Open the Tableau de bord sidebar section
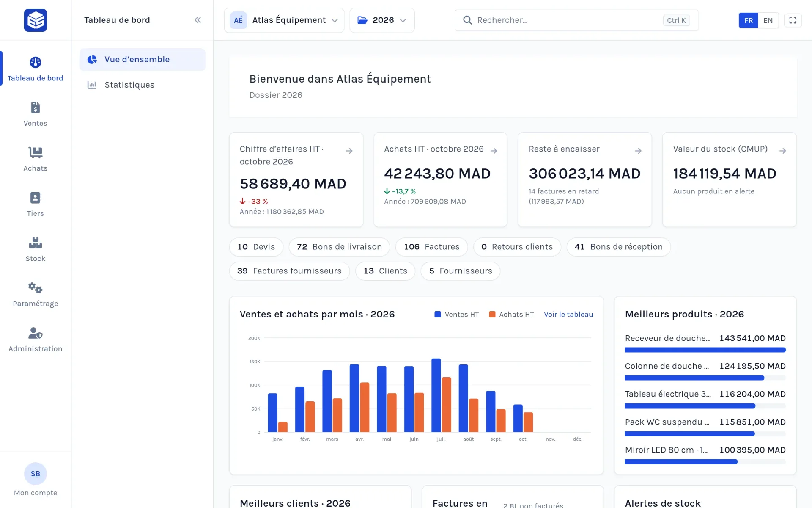The image size is (812, 508). coord(36,69)
